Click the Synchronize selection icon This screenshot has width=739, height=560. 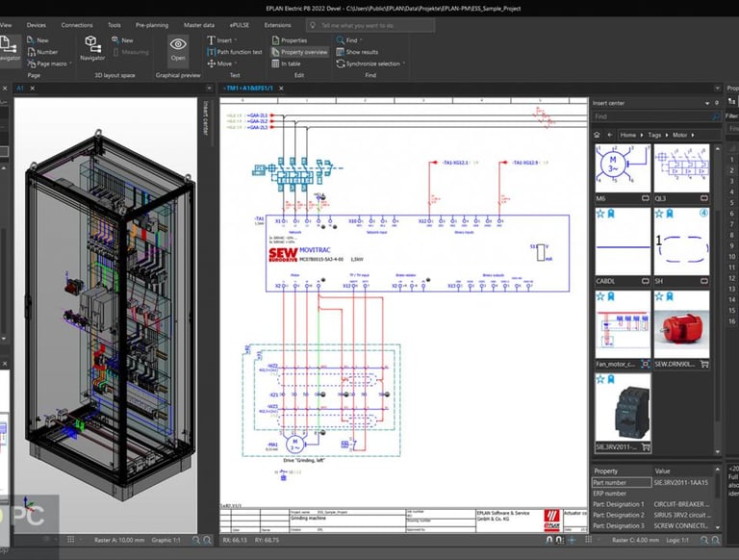[340, 64]
